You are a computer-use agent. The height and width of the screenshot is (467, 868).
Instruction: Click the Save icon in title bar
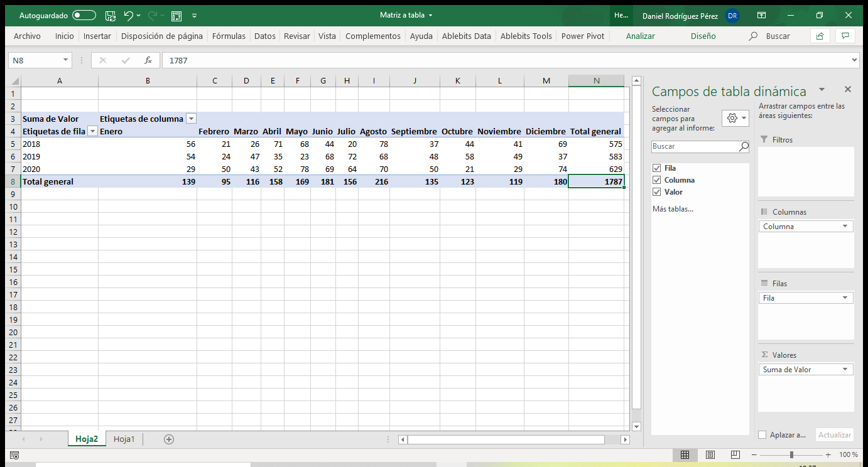(x=111, y=16)
